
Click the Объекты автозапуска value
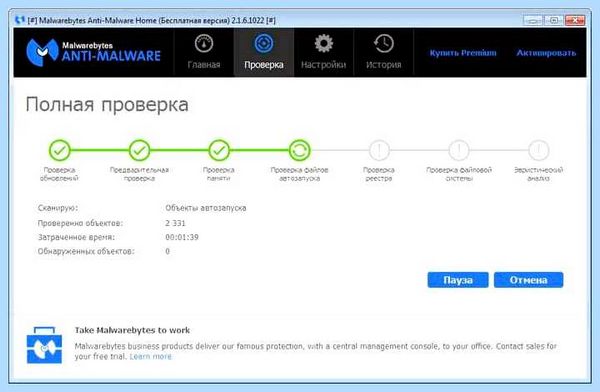tap(206, 208)
